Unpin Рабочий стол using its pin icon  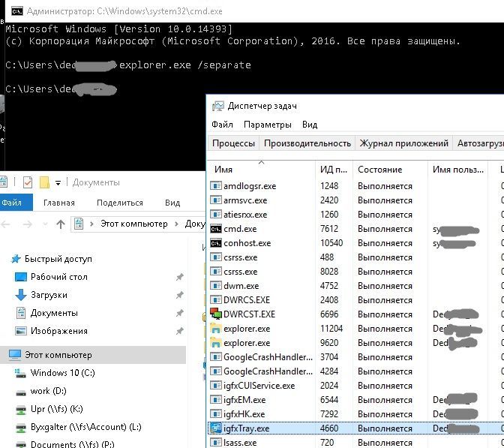coord(180,277)
